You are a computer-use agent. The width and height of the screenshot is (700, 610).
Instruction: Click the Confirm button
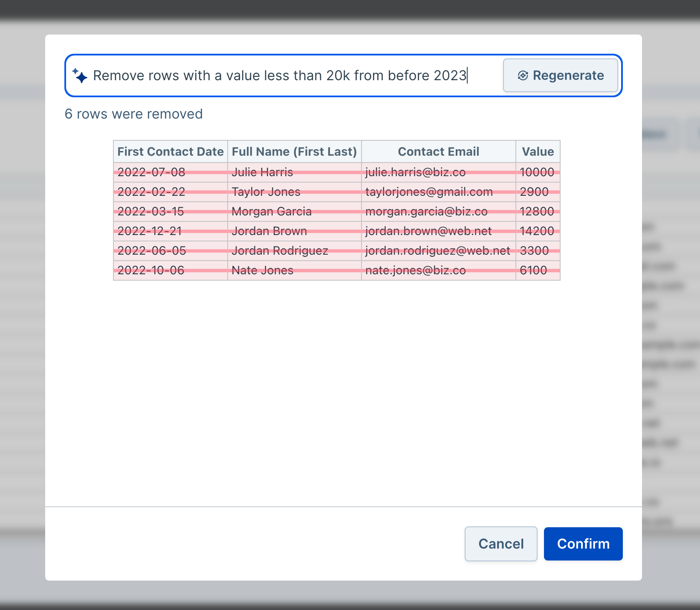583,544
